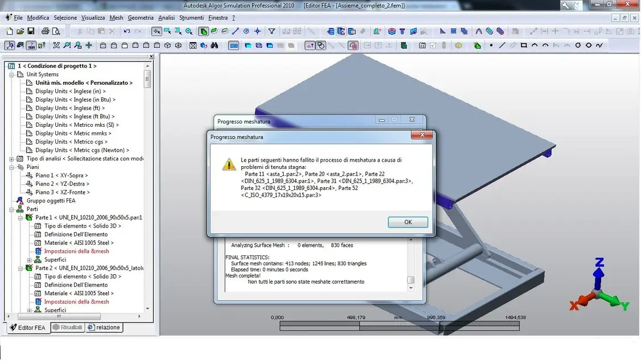The height and width of the screenshot is (364, 641).
Task: Click the Rotate view cube icon
Action: (204, 45)
